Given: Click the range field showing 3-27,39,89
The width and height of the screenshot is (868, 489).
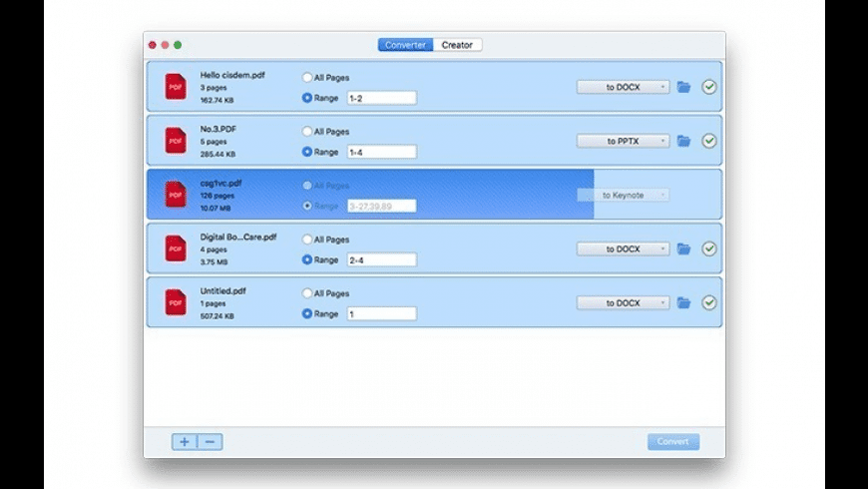Looking at the screenshot, I should pyautogui.click(x=382, y=206).
